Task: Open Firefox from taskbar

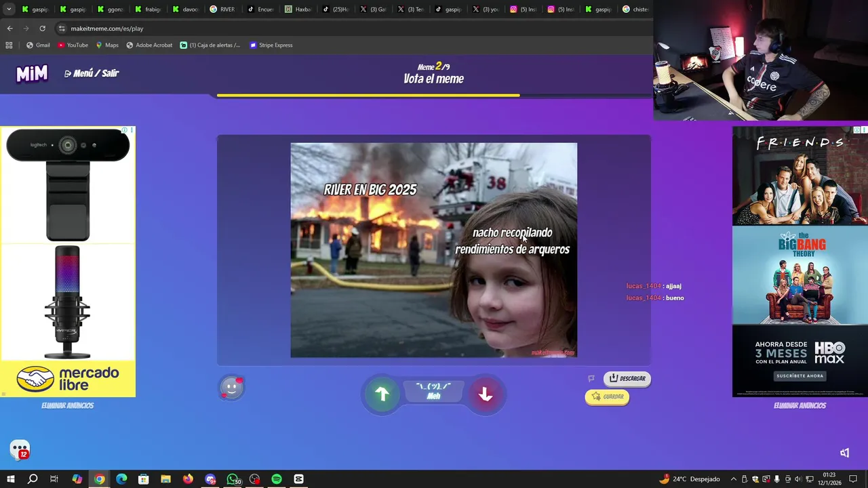Action: pyautogui.click(x=188, y=479)
